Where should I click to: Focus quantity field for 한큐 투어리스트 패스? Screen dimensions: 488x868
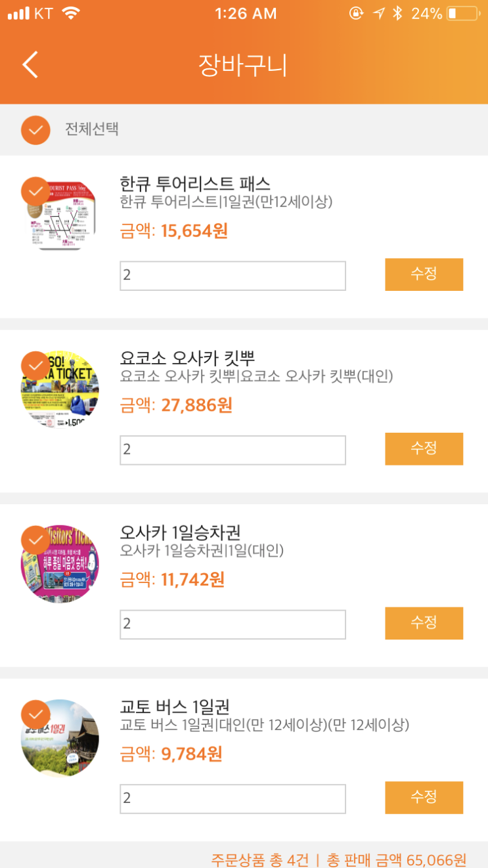233,276
